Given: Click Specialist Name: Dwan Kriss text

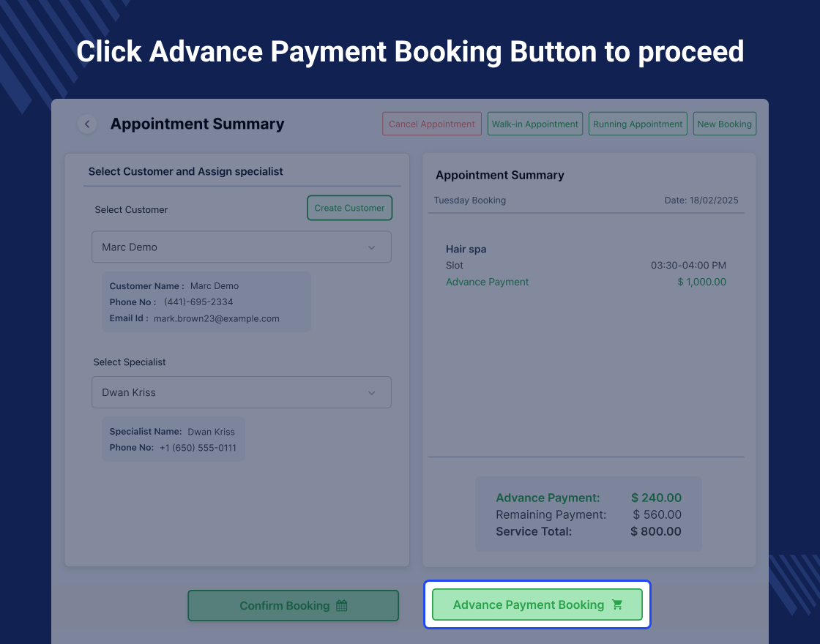Looking at the screenshot, I should (172, 431).
